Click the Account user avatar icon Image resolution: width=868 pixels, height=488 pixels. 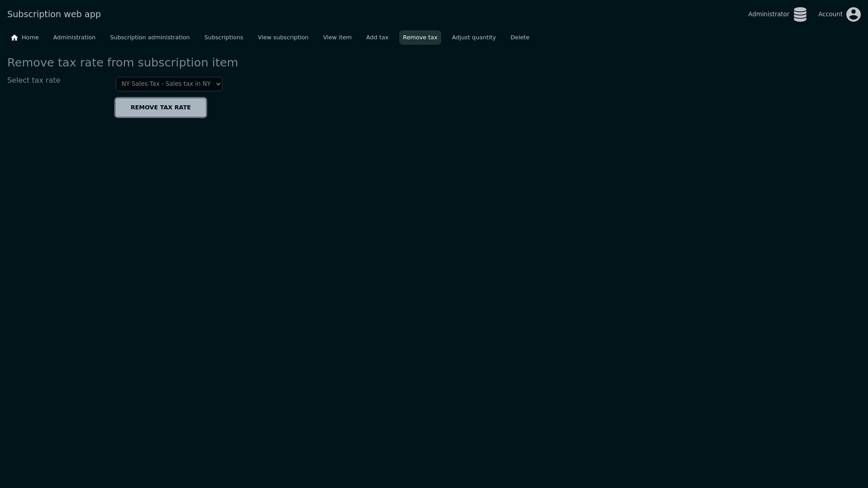[x=853, y=14]
